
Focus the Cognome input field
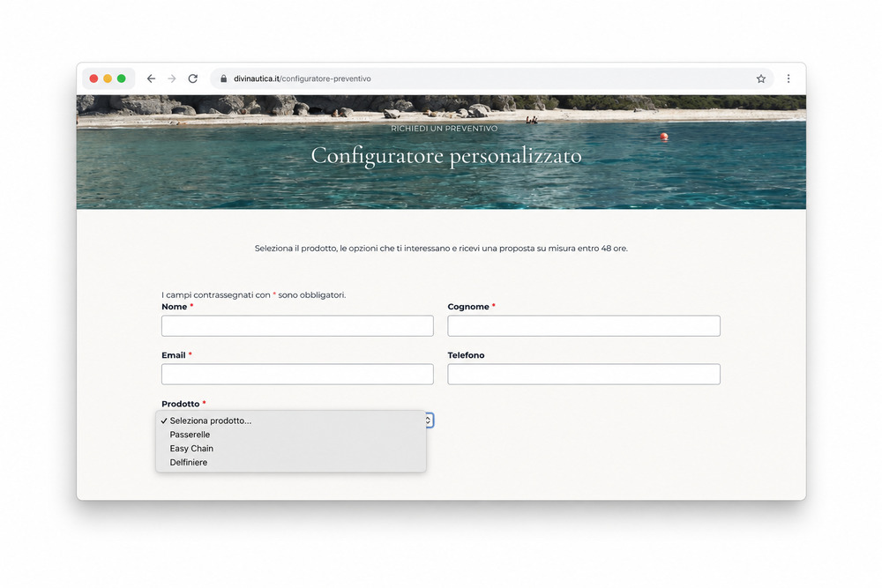[x=583, y=326]
